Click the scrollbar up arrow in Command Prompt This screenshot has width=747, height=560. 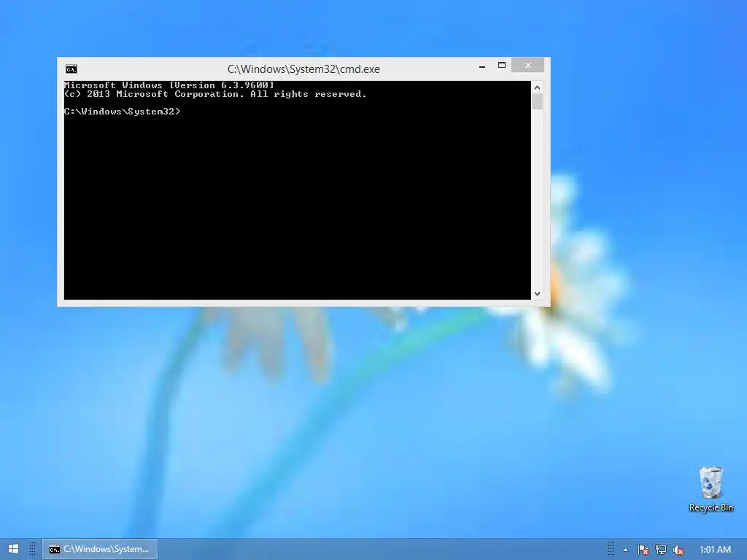coord(538,87)
